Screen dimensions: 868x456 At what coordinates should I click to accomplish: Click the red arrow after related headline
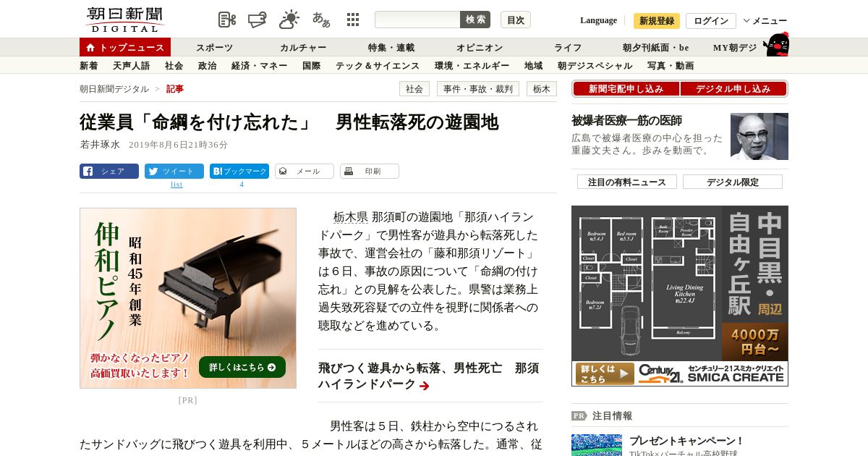[425, 386]
